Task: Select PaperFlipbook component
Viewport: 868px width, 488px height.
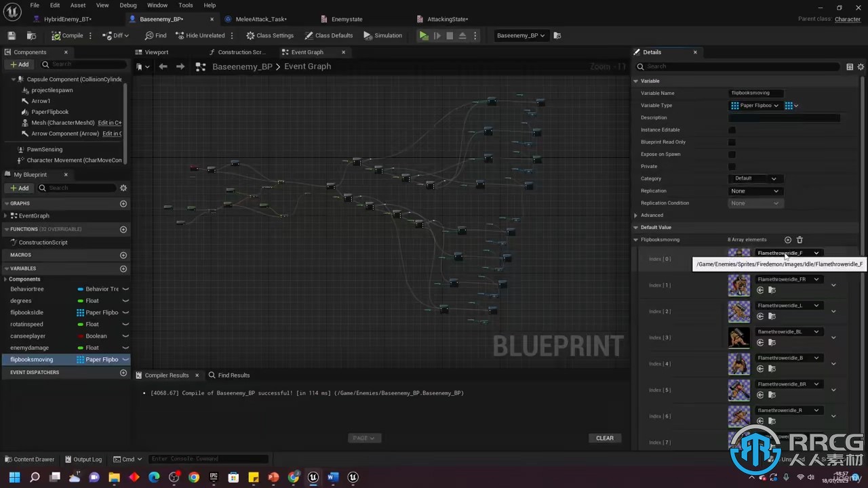Action: [50, 112]
